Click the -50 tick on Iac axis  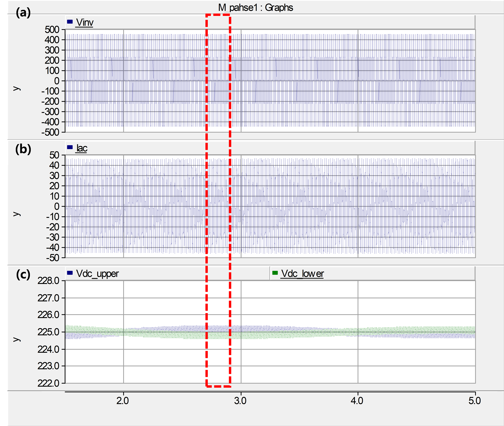click(x=53, y=258)
